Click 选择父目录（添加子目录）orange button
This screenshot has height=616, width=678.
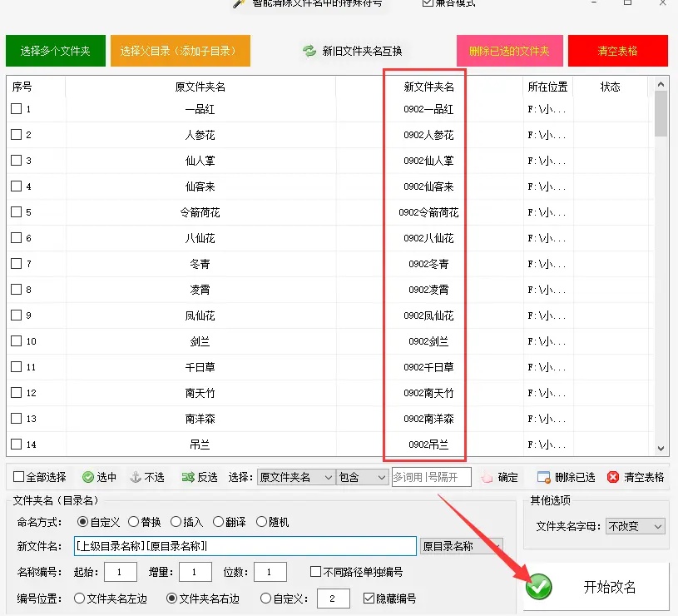pyautogui.click(x=181, y=51)
